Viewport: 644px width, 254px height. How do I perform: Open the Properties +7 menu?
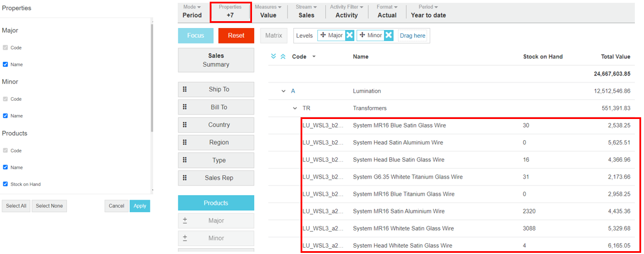230,11
